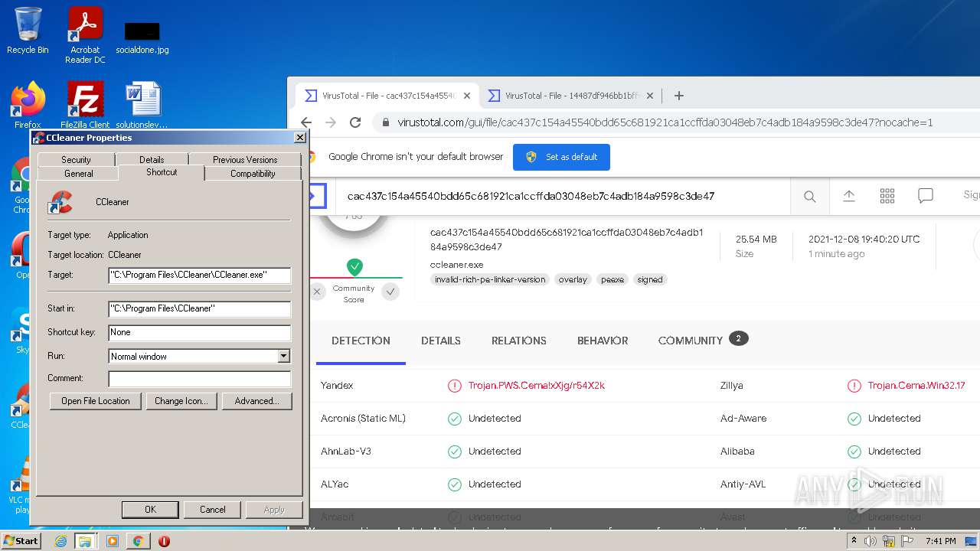This screenshot has width=980, height=551.
Task: Click the VirusTotal logo icon
Action: [x=316, y=196]
